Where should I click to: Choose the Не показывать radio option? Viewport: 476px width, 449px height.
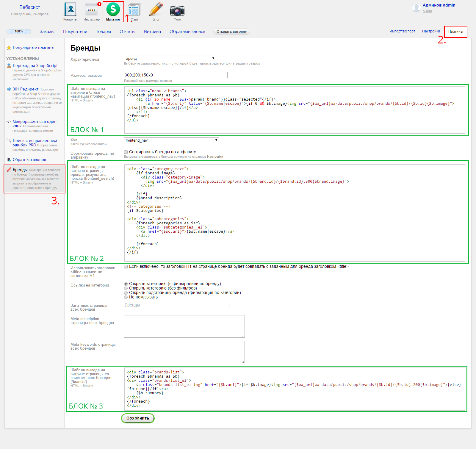click(126, 297)
